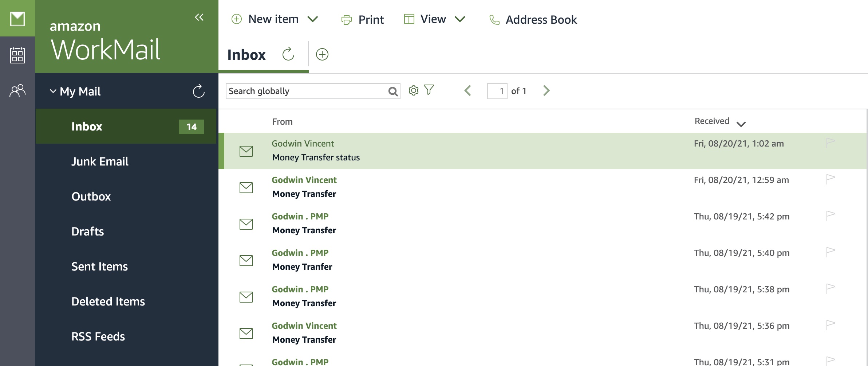Collapse the My Mail folder tree
The width and height of the screenshot is (868, 366).
click(53, 91)
